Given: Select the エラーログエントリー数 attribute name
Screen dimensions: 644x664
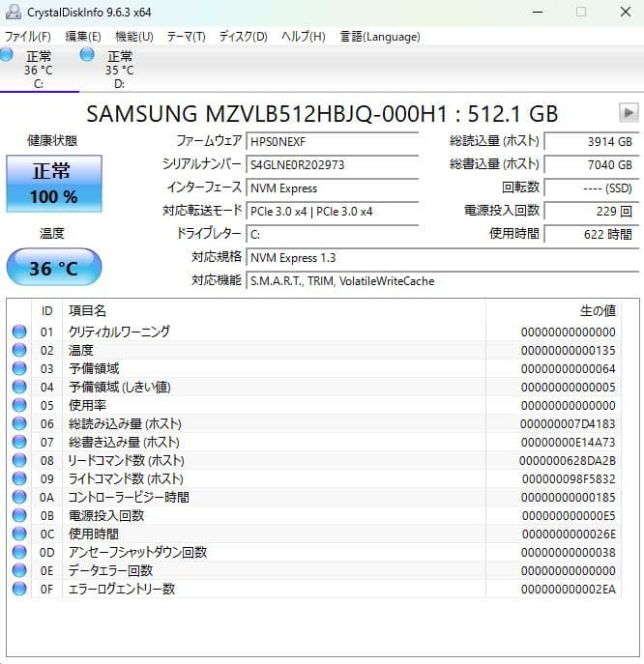Looking at the screenshot, I should [x=122, y=589].
